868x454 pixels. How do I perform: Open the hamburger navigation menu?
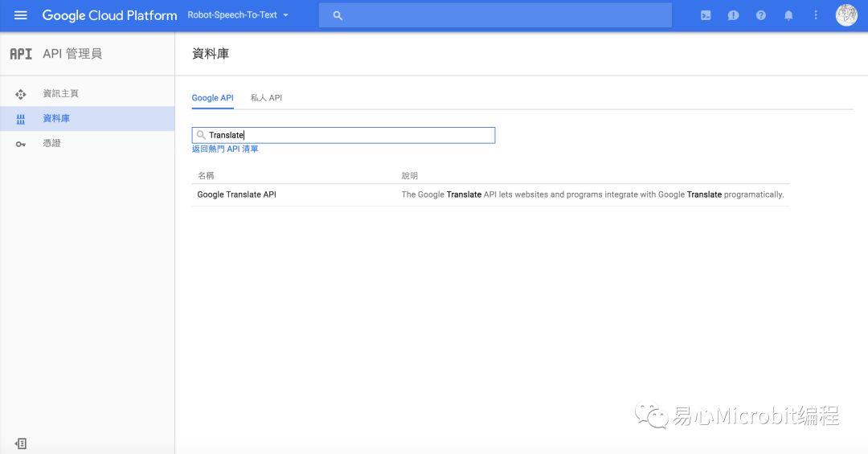click(x=20, y=15)
